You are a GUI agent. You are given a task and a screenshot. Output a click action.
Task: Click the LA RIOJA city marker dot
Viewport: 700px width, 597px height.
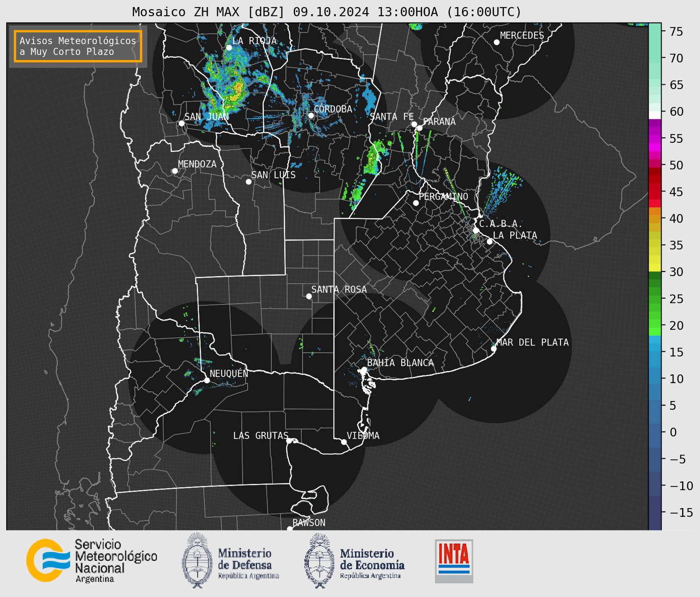[229, 48]
